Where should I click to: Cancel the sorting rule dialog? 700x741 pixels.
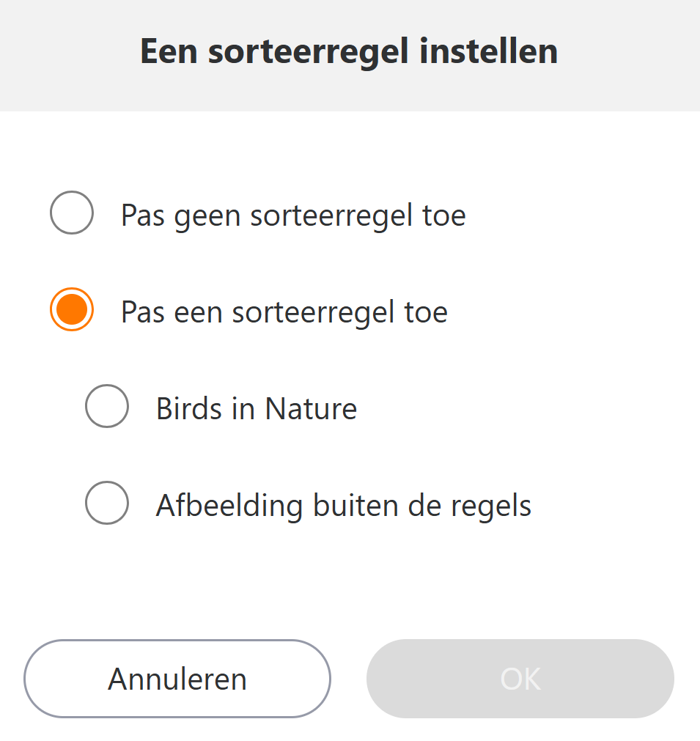click(177, 679)
